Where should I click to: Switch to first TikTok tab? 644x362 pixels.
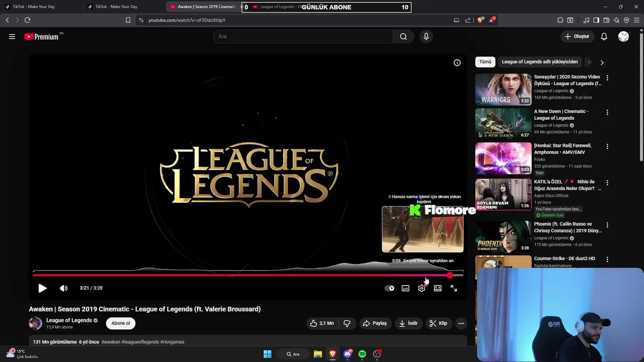[x=41, y=7]
